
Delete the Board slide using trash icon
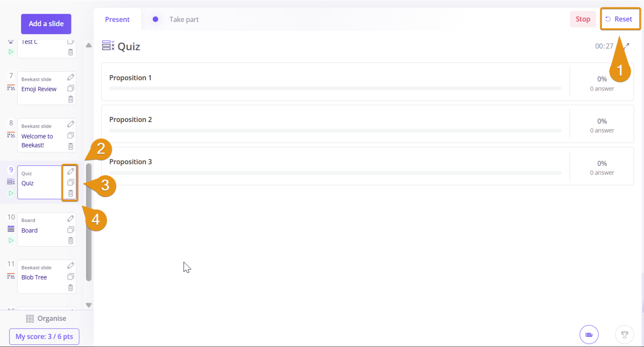pos(71,240)
